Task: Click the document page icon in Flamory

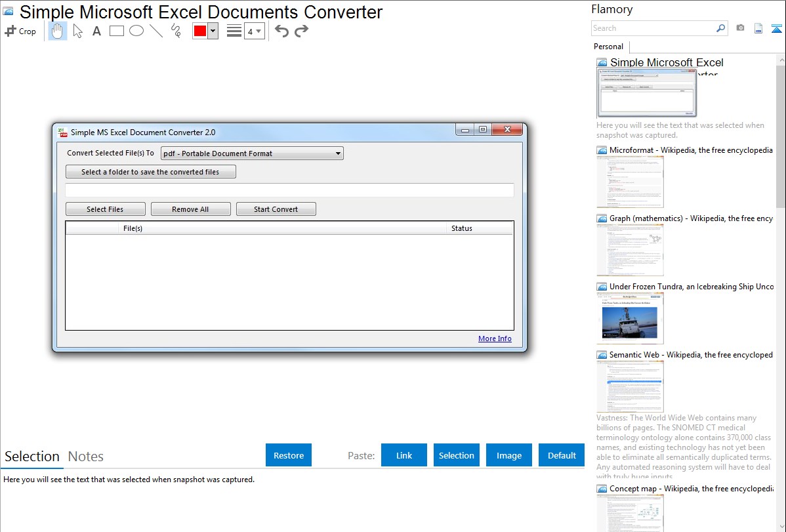Action: (758, 29)
